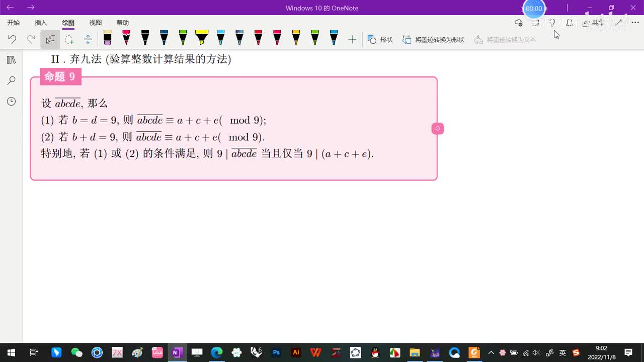644x362 pixels.
Task: Click the proposition 9 label '命题 9'
Action: tap(60, 76)
